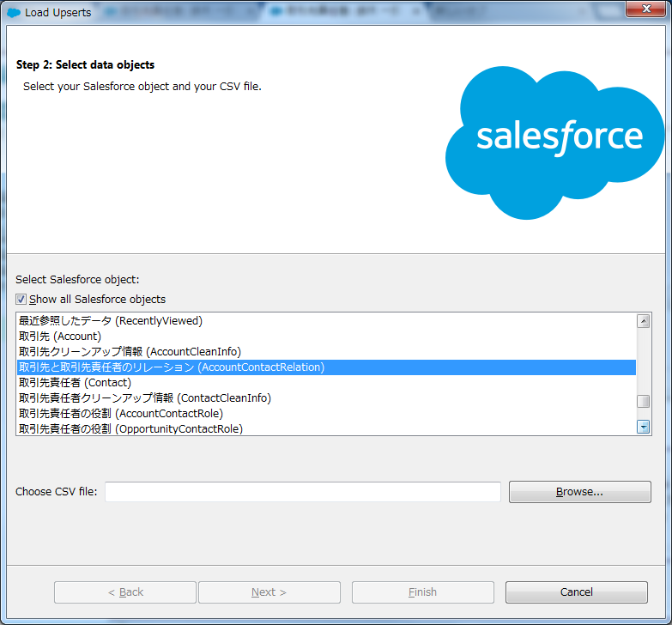Select 取引先責任者クリーンアップ情報 (ContactCleanInfo) object
Viewport: 672px width, 625px height.
click(x=326, y=397)
